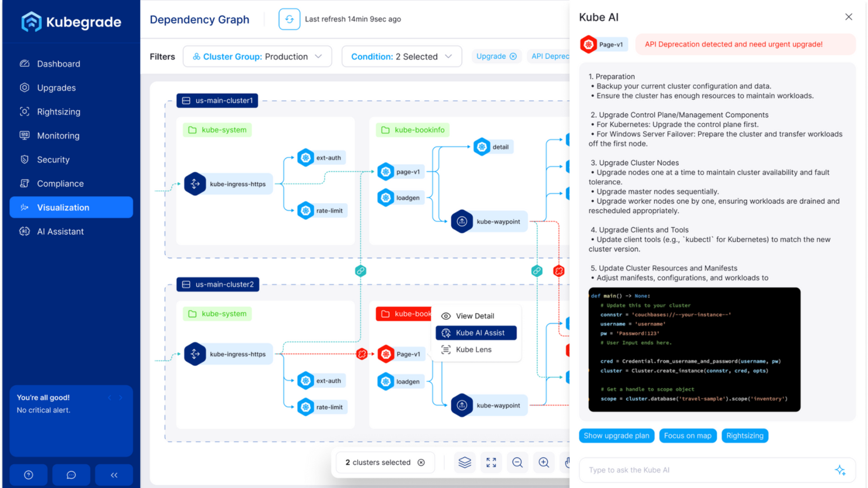Click the help question mark icon
868x488 pixels.
(28, 475)
